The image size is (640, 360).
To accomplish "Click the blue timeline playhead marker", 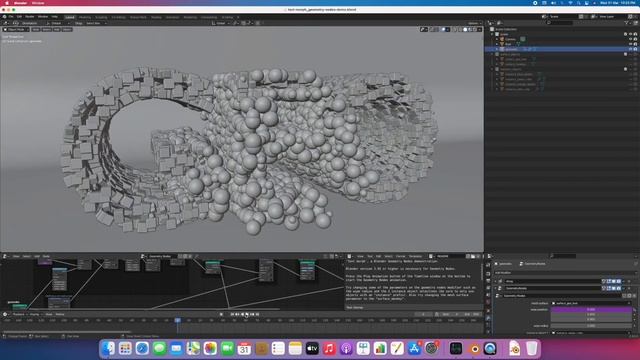I will (178, 320).
